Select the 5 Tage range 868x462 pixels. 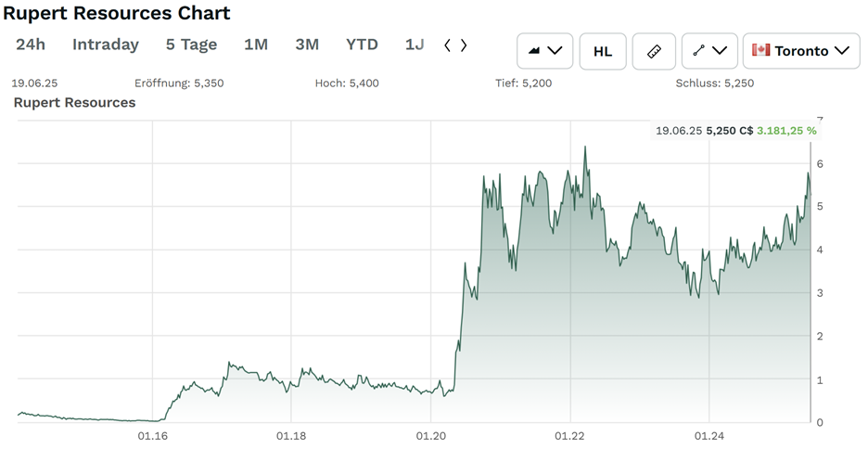[191, 45]
